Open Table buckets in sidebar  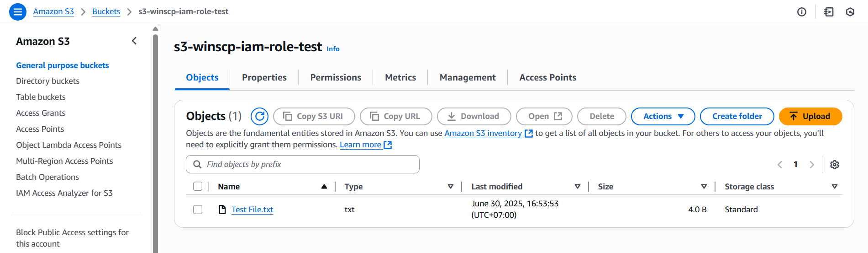(41, 97)
